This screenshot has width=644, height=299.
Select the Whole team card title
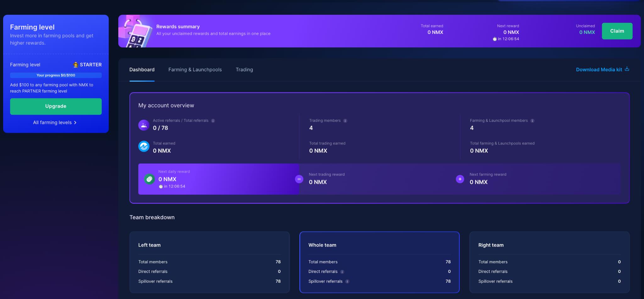point(322,245)
